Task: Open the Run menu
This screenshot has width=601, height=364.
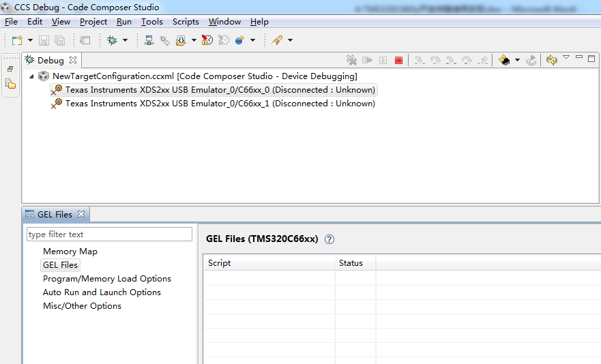Action: (x=123, y=22)
